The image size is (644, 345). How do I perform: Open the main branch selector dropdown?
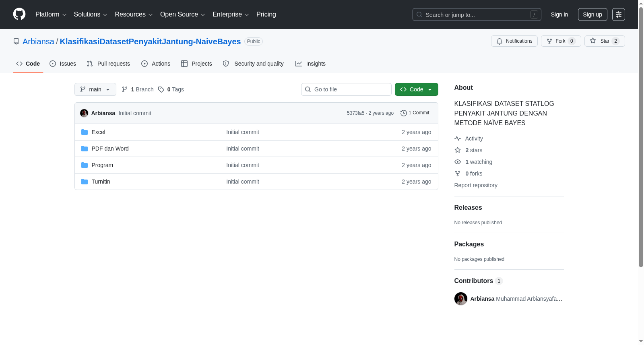(95, 89)
